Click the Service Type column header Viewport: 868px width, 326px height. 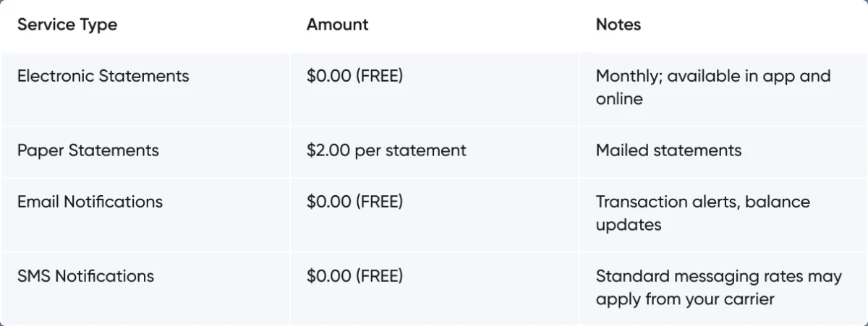coord(67,25)
